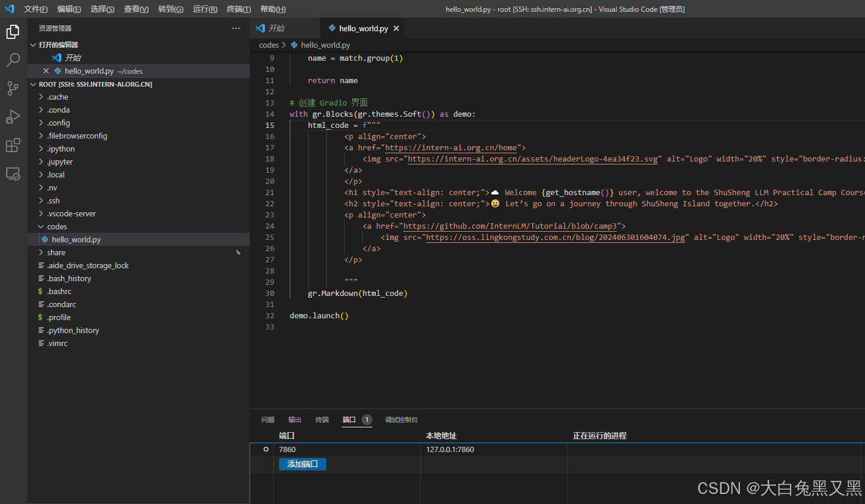
Task: Open Extensions view icon
Action: [x=13, y=145]
